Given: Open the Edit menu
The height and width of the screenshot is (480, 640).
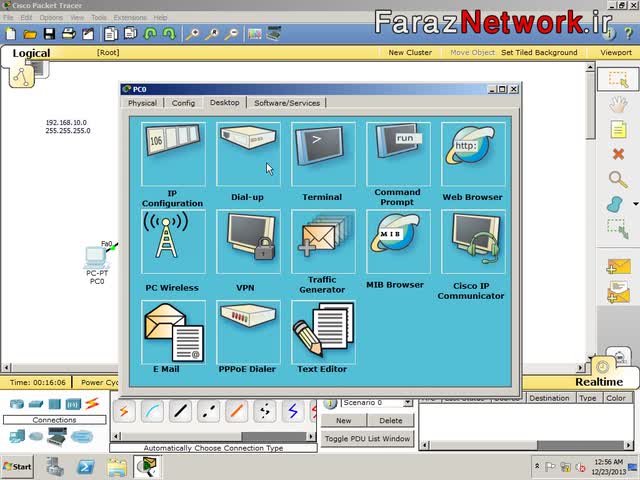Looking at the screenshot, I should 26,18.
